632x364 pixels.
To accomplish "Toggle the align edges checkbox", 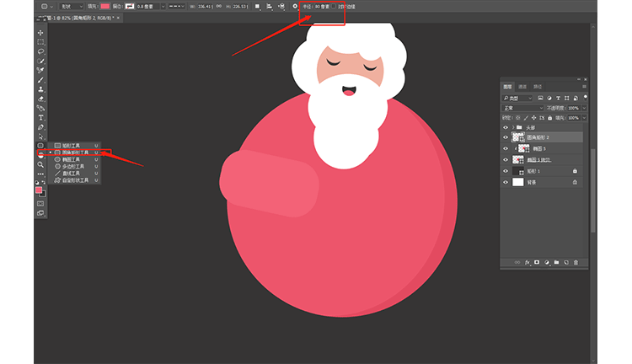I will click(x=334, y=7).
